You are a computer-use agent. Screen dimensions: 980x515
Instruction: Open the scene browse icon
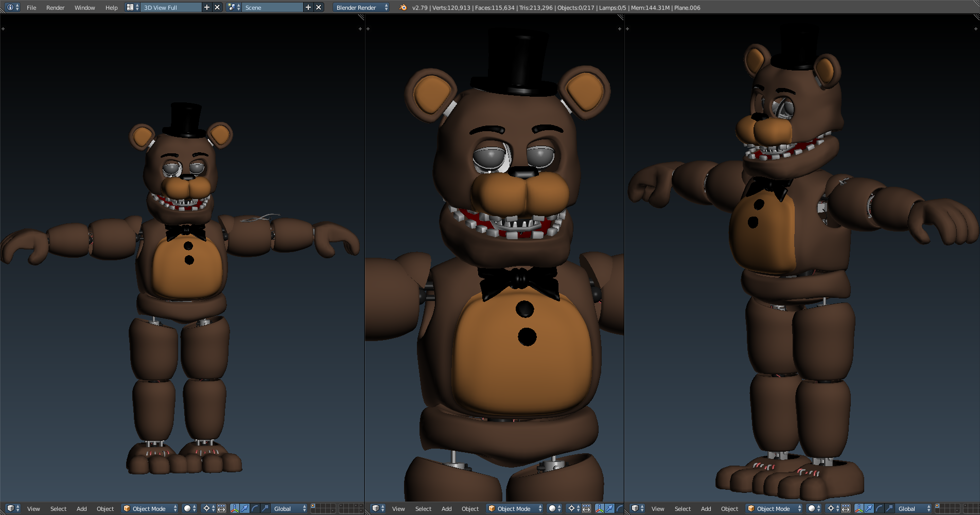(234, 7)
